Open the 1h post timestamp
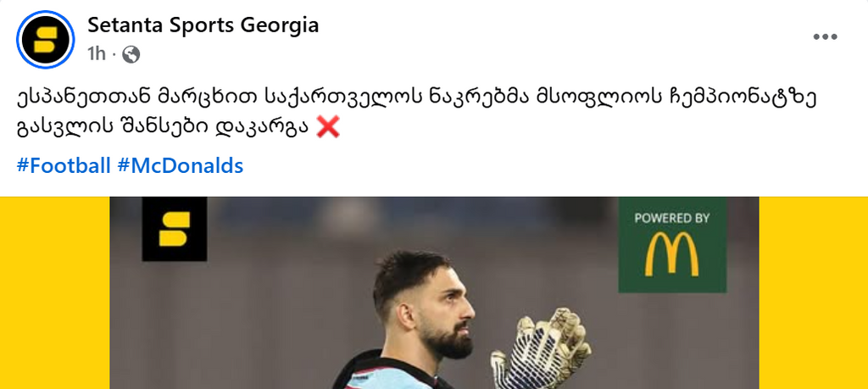The width and height of the screenshot is (868, 389). (x=96, y=53)
